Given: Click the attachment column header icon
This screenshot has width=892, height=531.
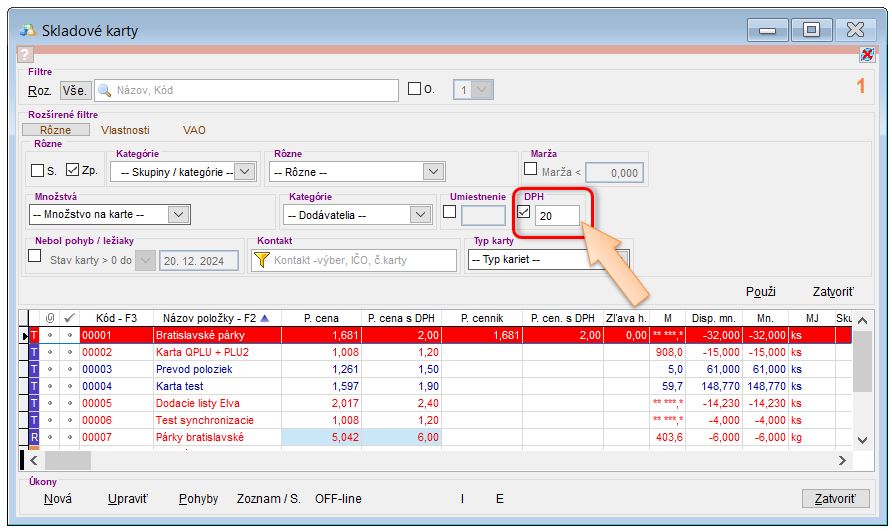Looking at the screenshot, I should 50,318.
